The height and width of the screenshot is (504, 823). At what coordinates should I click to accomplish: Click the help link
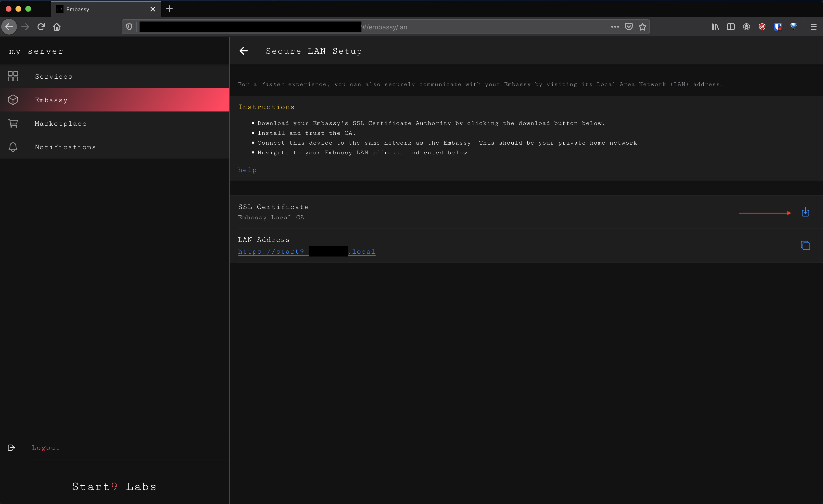247,170
